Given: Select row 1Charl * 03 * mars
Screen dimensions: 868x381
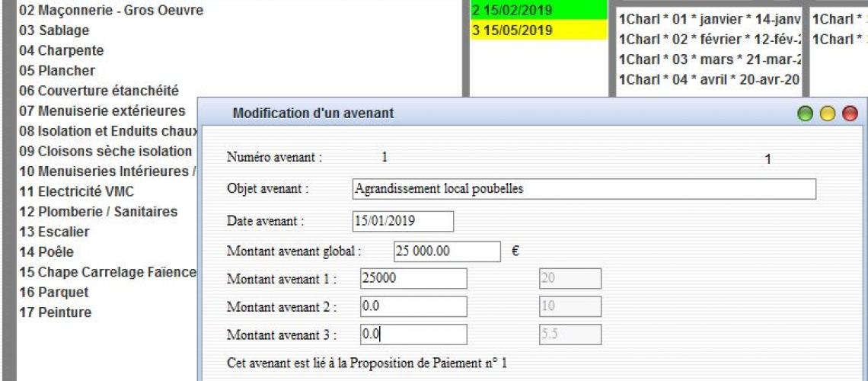Looking at the screenshot, I should (x=710, y=59).
